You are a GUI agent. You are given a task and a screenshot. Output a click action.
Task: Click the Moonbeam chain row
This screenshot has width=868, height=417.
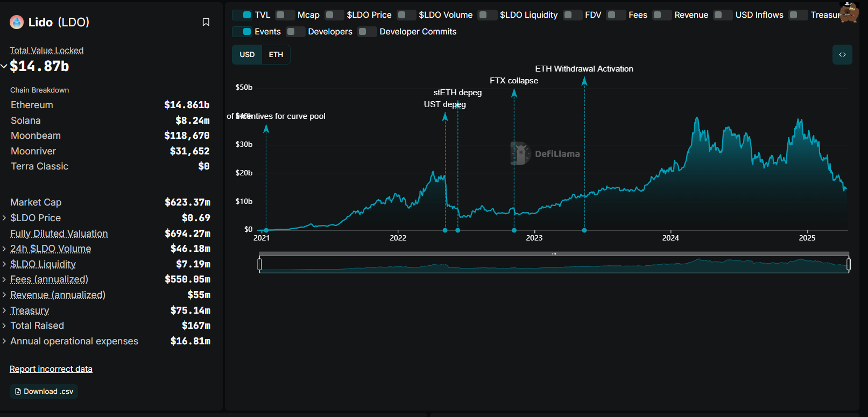pyautogui.click(x=110, y=136)
